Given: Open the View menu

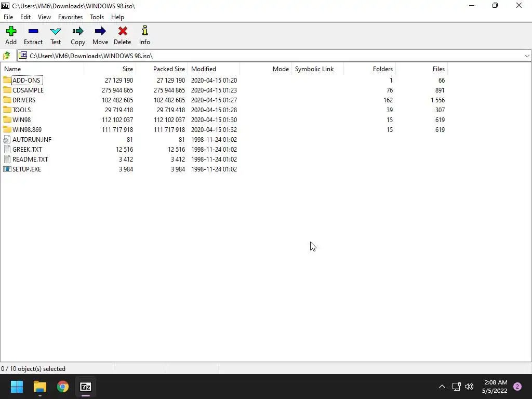Looking at the screenshot, I should click(x=45, y=17).
